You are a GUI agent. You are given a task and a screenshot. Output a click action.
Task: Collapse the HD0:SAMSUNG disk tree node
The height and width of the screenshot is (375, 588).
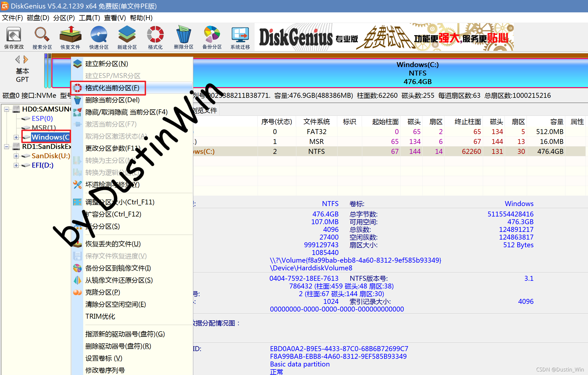[7, 109]
